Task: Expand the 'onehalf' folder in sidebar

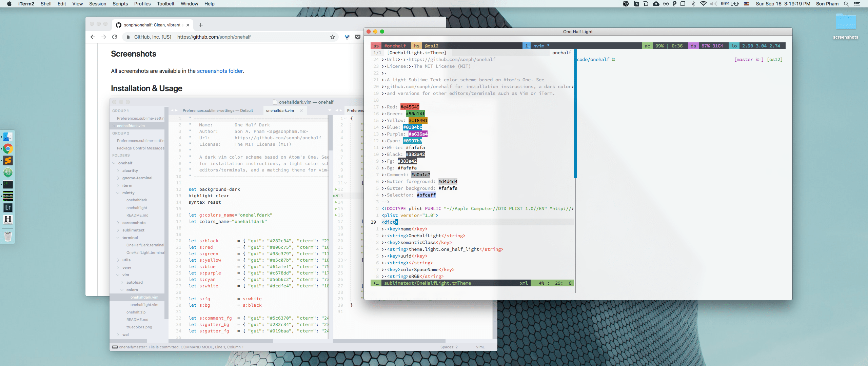Action: 114,163
